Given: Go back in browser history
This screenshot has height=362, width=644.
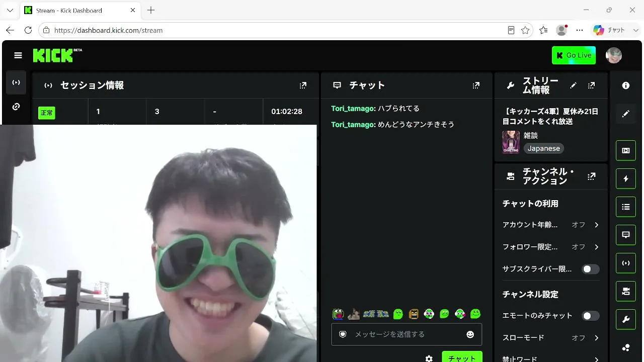Looking at the screenshot, I should pyautogui.click(x=10, y=30).
